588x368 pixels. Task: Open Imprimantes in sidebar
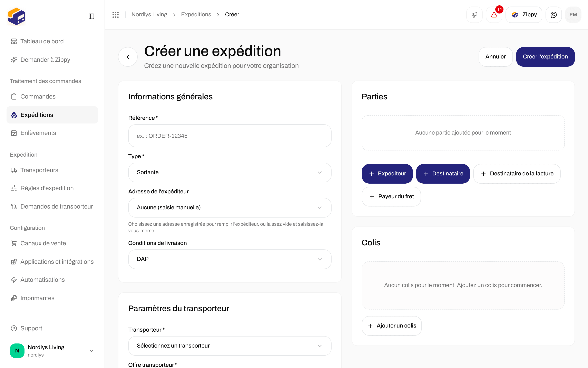click(52, 298)
